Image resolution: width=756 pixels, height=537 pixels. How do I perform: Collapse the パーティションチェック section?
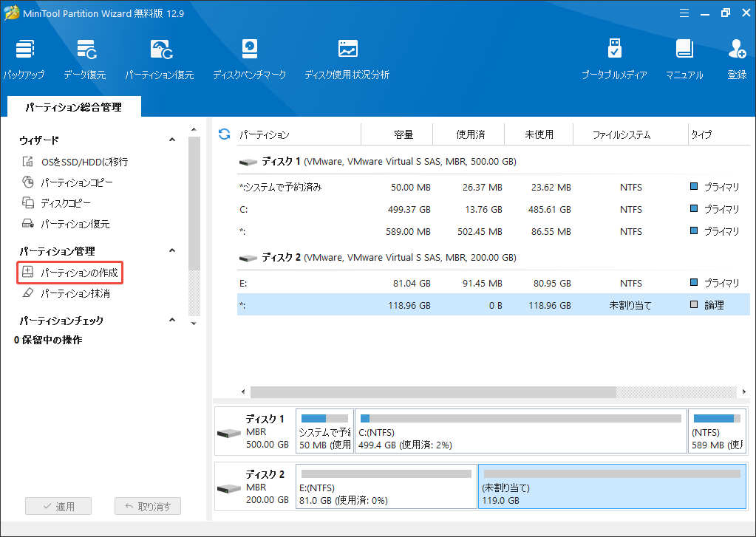[x=172, y=320]
